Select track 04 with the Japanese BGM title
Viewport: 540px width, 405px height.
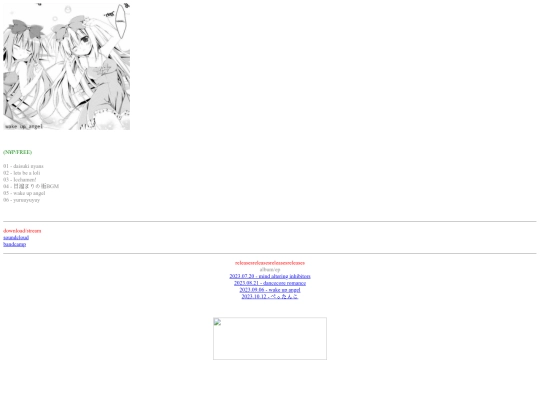(x=31, y=186)
